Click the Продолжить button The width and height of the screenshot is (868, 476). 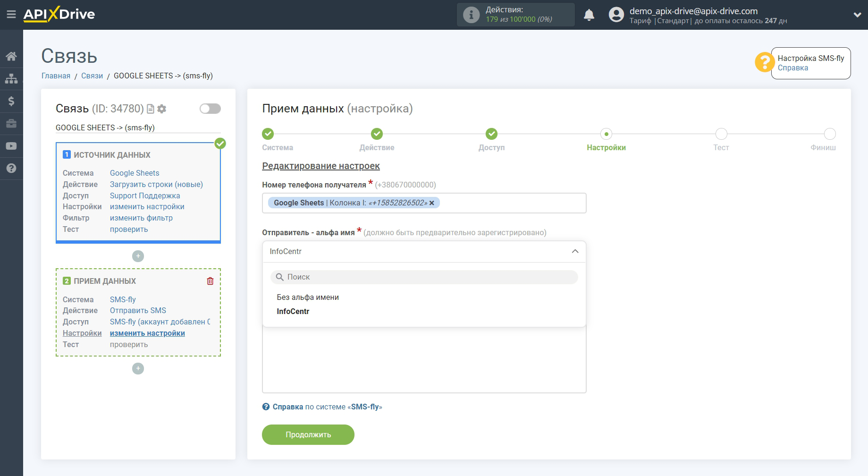[308, 434]
